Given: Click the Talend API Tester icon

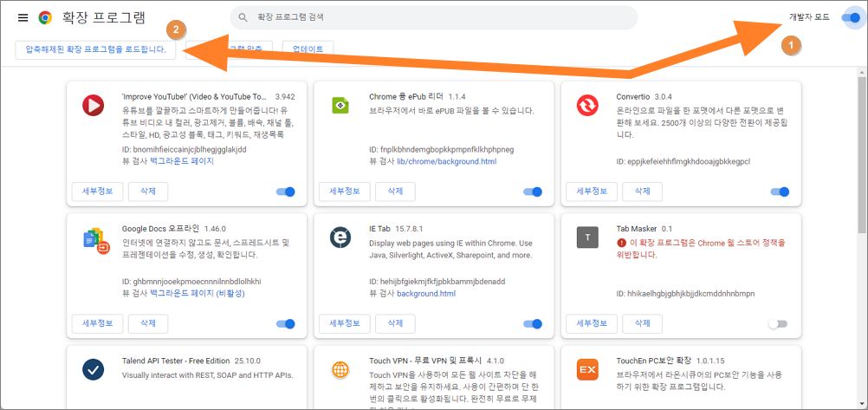Looking at the screenshot, I should (93, 369).
